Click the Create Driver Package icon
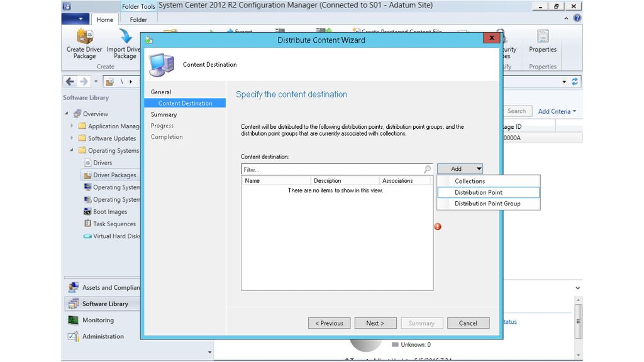 pyautogui.click(x=85, y=36)
